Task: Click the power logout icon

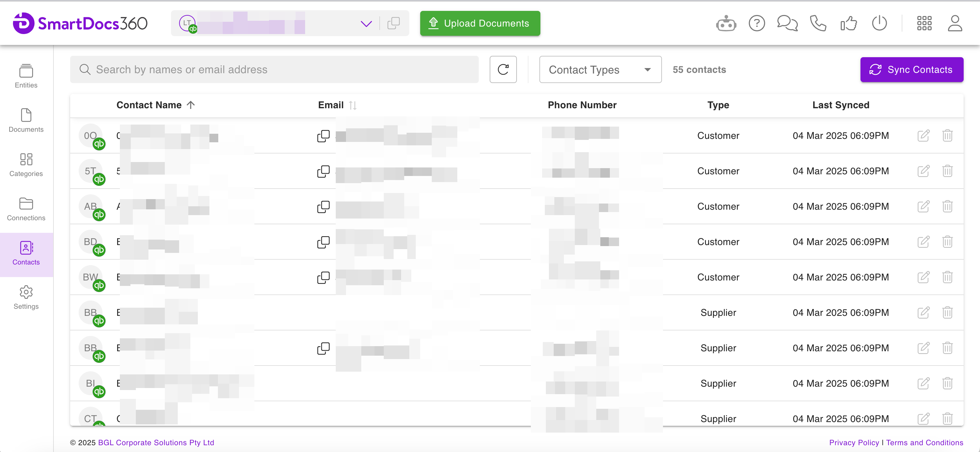Action: [879, 23]
